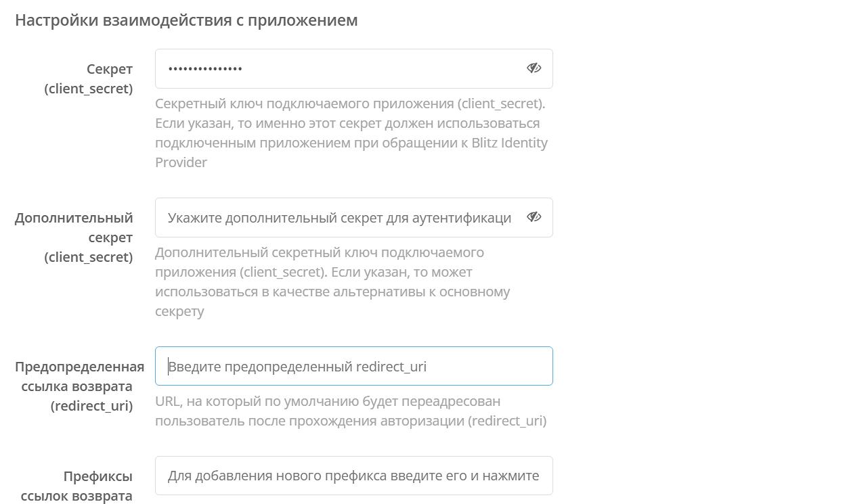Image resolution: width=847 pixels, height=504 pixels.
Task: Click '(client_secret)' under the Секрет label
Action: pyautogui.click(x=89, y=89)
